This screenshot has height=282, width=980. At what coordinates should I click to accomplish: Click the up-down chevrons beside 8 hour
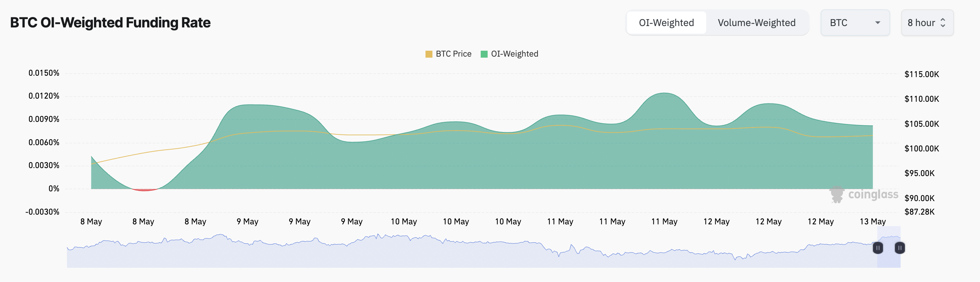[943, 23]
